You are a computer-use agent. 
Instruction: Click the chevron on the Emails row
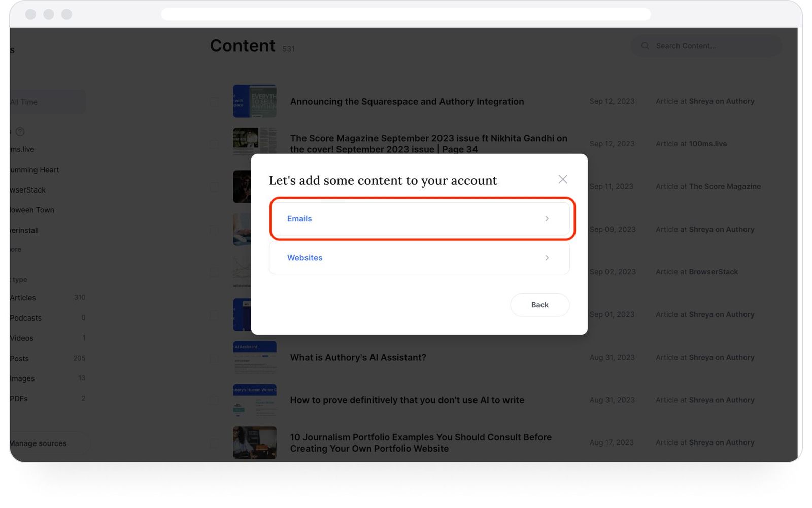[x=547, y=218]
